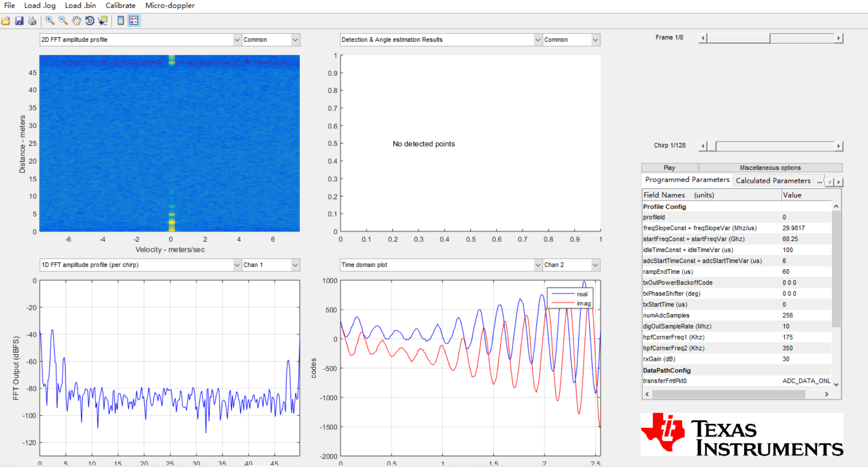This screenshot has width=868, height=467.
Task: Open the Common dropdown beside the 2D FFT amplitude profile
Action: point(271,40)
